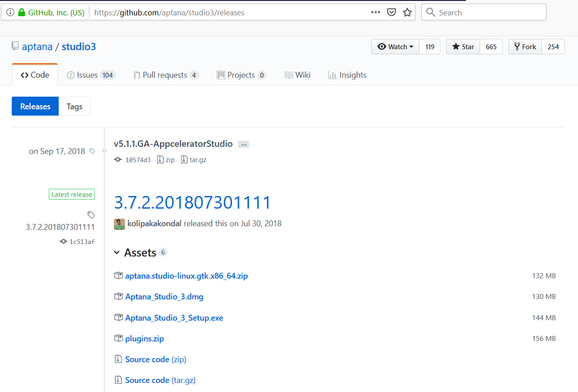Open the Issues tab

pyautogui.click(x=91, y=75)
